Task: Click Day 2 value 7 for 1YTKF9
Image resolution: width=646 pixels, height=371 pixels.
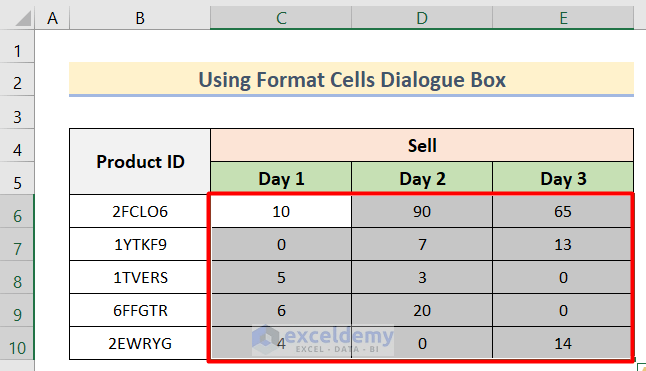Action: pos(422,244)
